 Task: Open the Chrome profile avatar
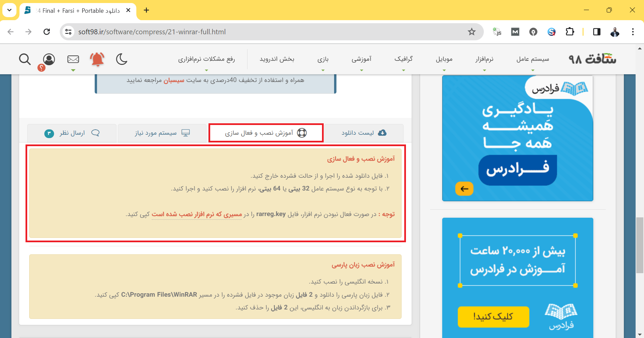(x=615, y=32)
